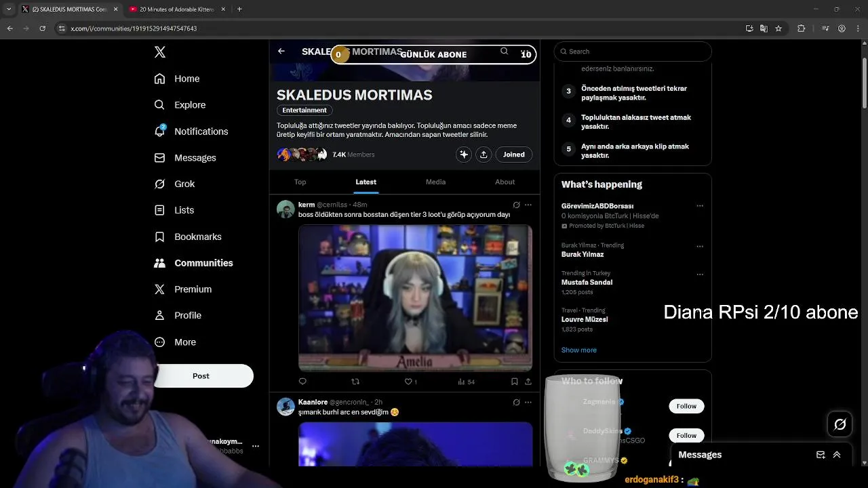Viewport: 868px width, 488px height.
Task: Open Messages in the left sidebar
Action: [185, 158]
